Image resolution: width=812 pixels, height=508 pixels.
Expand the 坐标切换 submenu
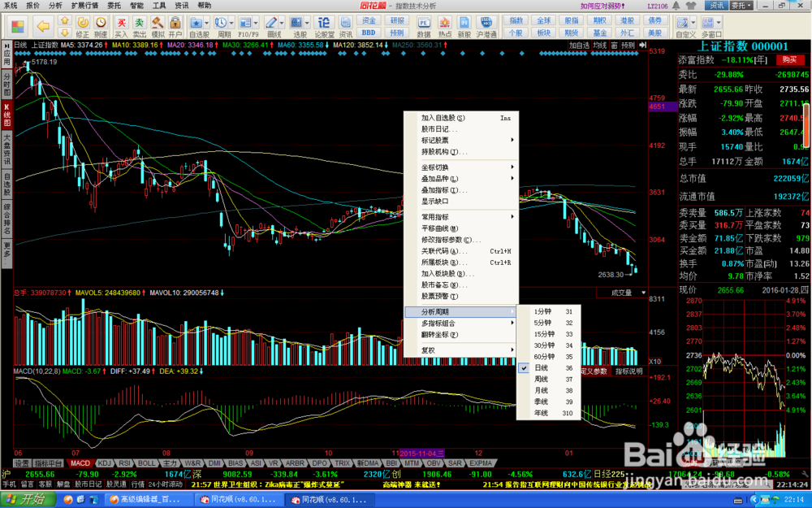[x=461, y=167]
